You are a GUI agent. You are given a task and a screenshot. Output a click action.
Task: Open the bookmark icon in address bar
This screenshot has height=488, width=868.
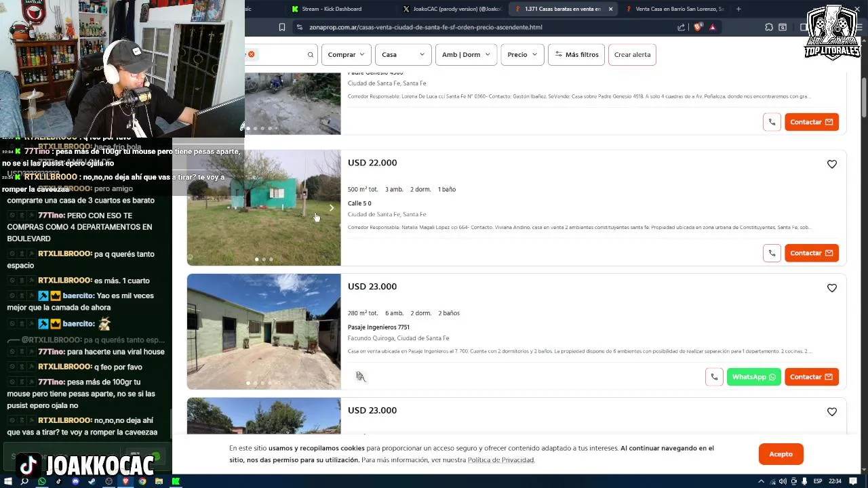[282, 27]
